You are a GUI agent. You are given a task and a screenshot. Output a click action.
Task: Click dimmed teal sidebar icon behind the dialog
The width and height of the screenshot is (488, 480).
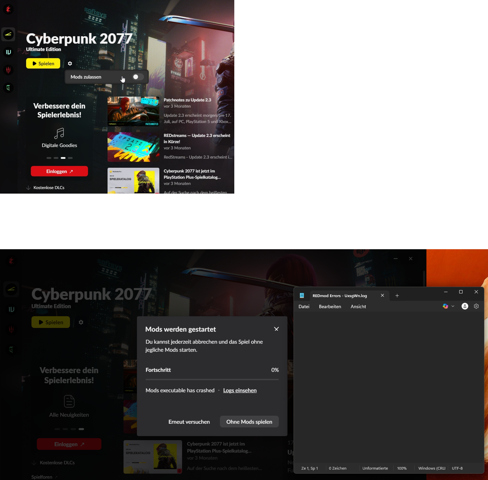11,309
